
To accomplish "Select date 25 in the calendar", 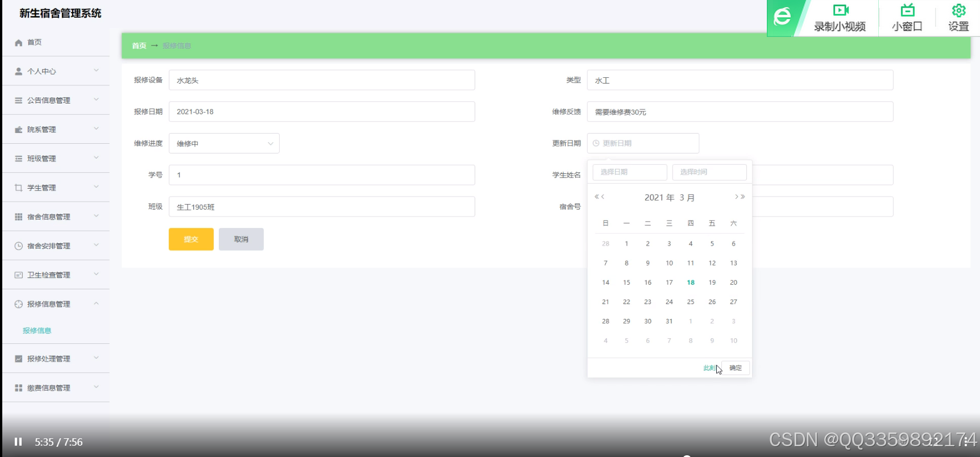I will point(691,302).
